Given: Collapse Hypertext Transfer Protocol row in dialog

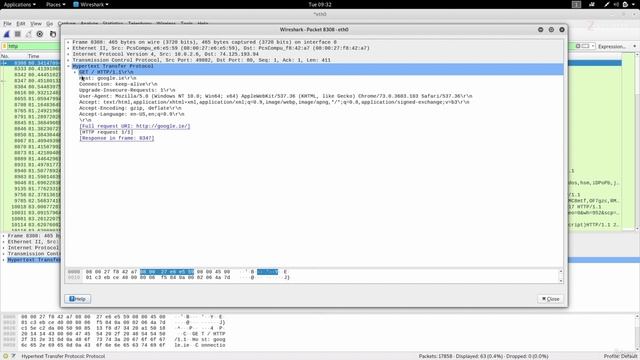Looking at the screenshot, I should (68, 66).
